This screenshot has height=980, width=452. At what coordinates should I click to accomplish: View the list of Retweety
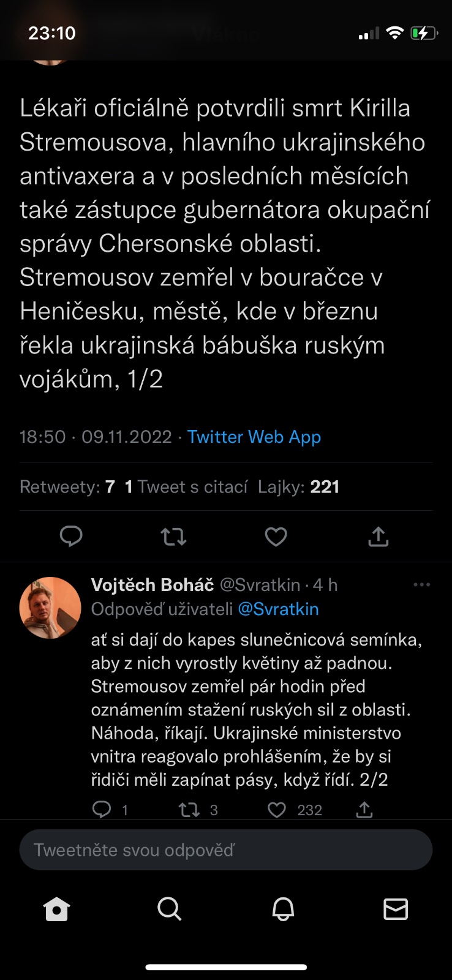click(67, 487)
